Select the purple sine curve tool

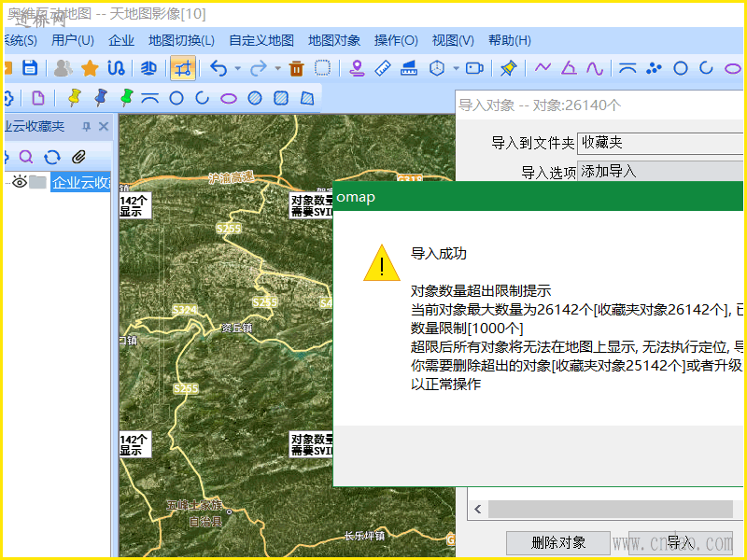click(595, 68)
